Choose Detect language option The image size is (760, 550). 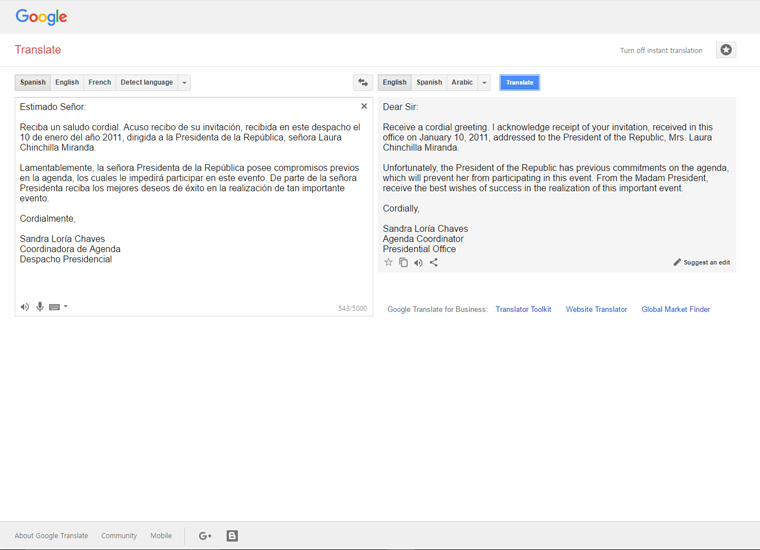click(147, 82)
